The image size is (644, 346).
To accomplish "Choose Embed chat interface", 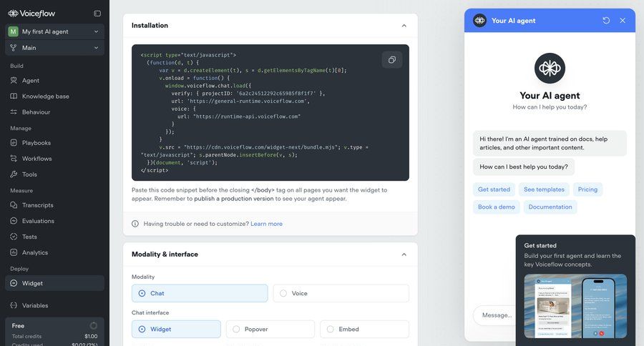I will click(365, 329).
